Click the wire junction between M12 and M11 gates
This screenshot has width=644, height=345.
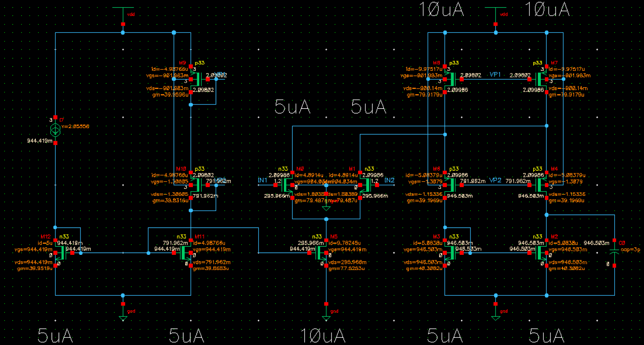click(148, 253)
